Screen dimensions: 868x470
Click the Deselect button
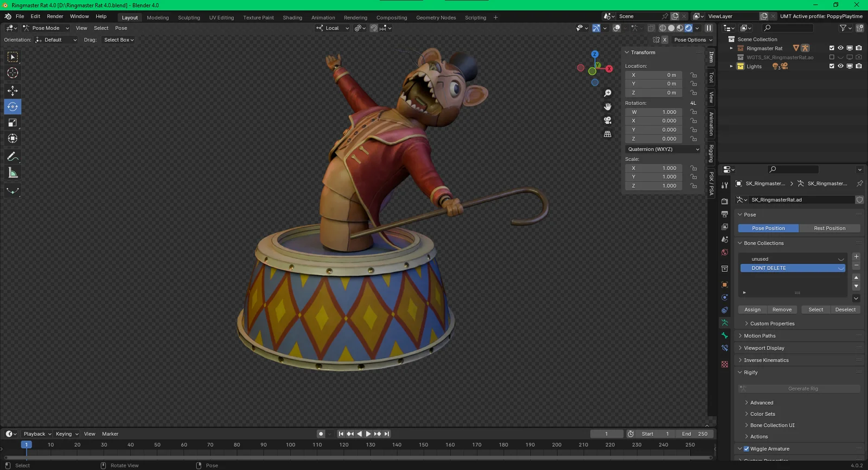point(845,310)
